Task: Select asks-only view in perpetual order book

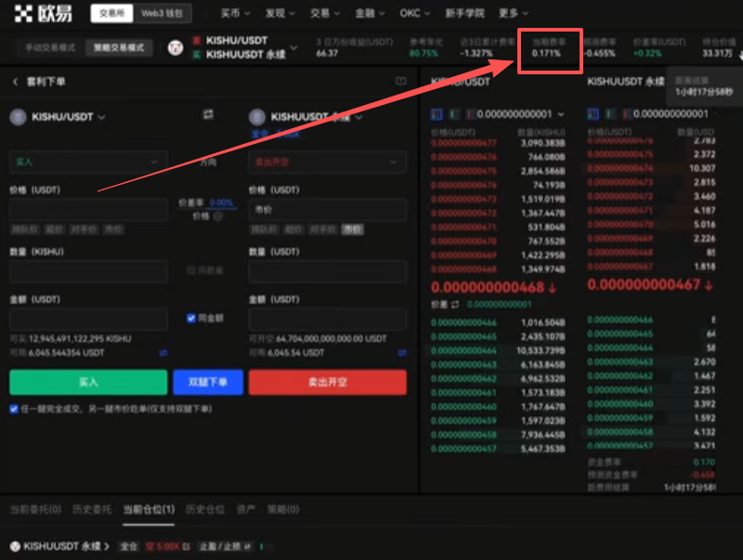Action: click(x=628, y=113)
